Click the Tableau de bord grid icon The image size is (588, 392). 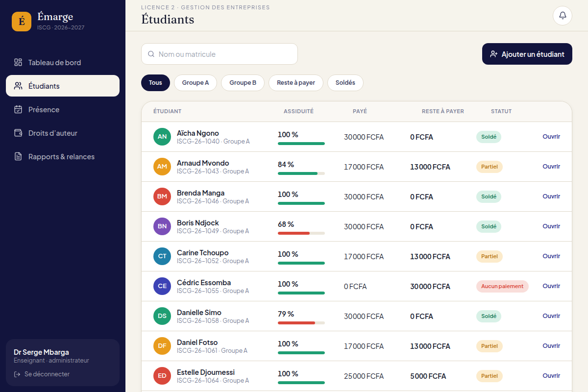pyautogui.click(x=18, y=62)
